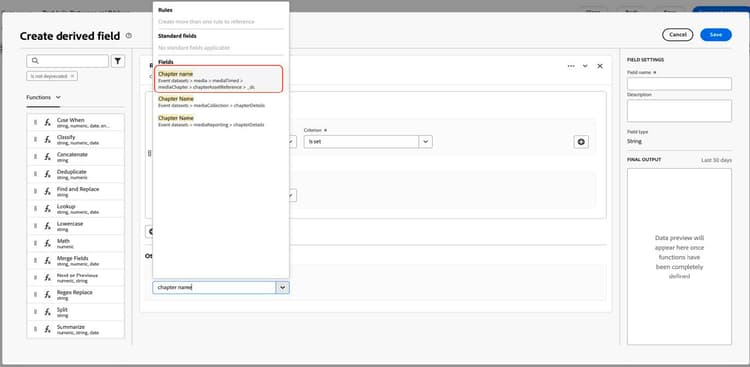Remove the 'Is not deprecated' filter tag
The width and height of the screenshot is (750, 367).
click(72, 76)
